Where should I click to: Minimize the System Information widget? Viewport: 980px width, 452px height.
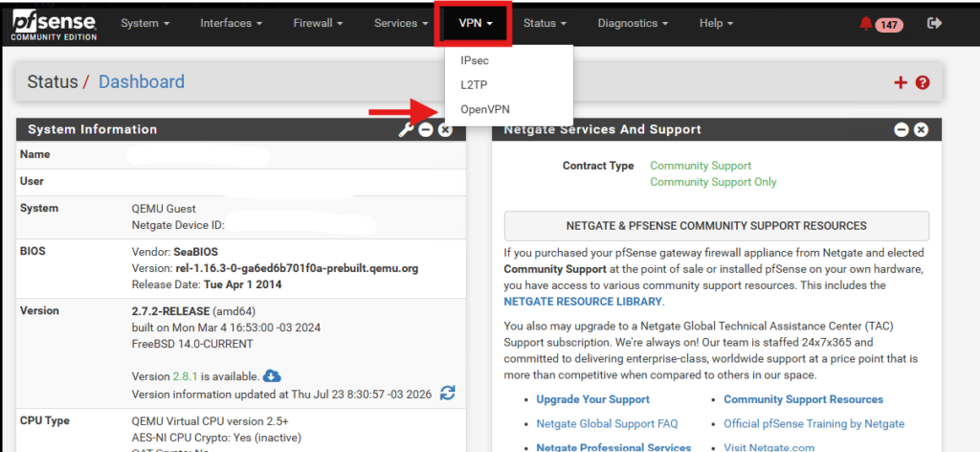point(426,130)
